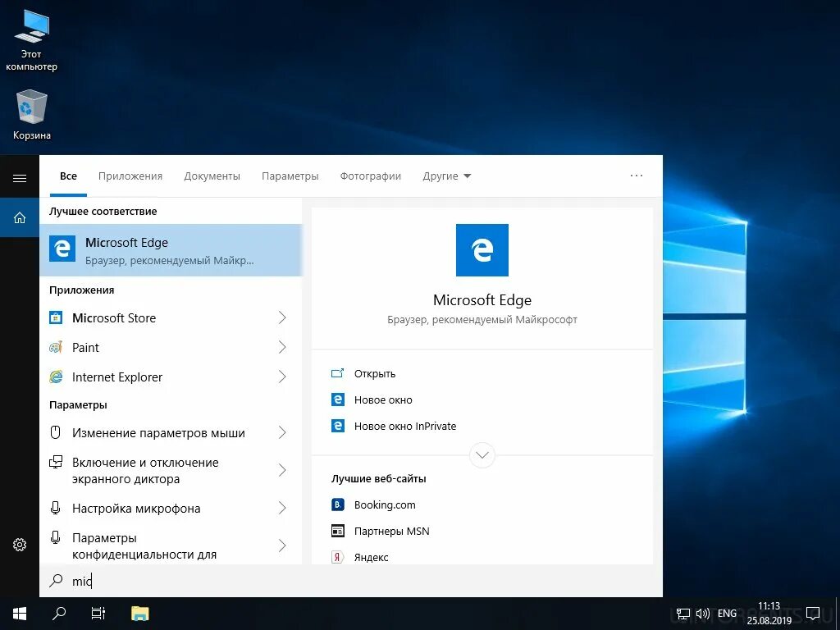The width and height of the screenshot is (840, 630).
Task: Expand the arrow next to Microsoft Store
Action: pos(282,317)
